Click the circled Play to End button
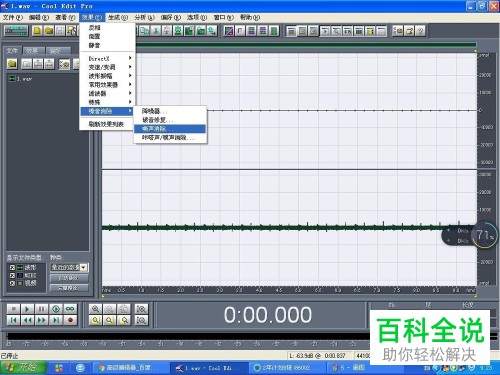The image size is (500, 375). click(56, 309)
